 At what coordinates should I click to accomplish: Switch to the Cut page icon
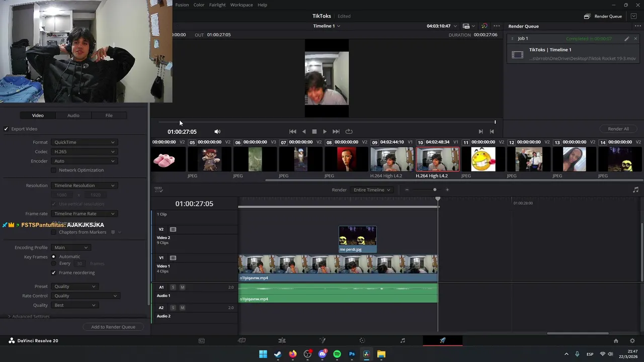click(x=242, y=340)
